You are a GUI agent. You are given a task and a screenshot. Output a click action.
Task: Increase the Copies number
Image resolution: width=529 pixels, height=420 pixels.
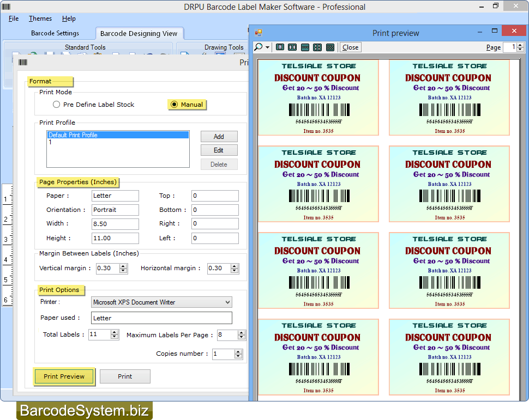238,351
